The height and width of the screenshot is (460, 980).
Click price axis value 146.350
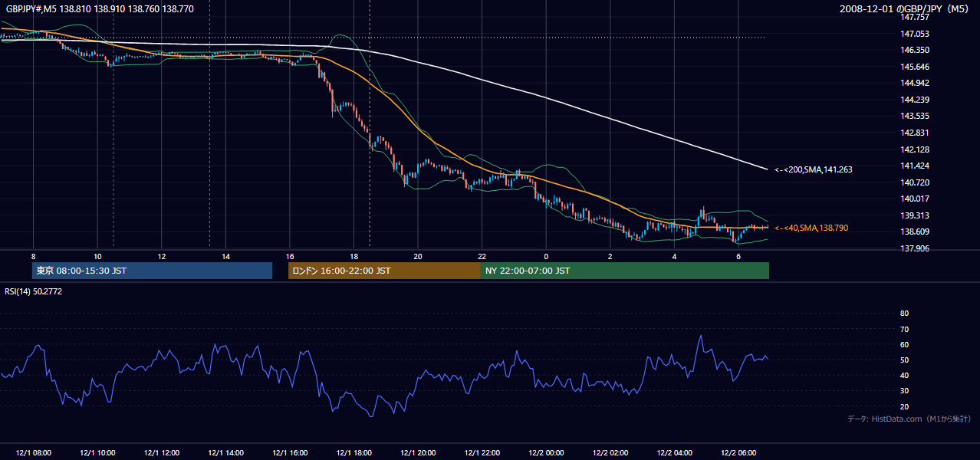pyautogui.click(x=914, y=50)
